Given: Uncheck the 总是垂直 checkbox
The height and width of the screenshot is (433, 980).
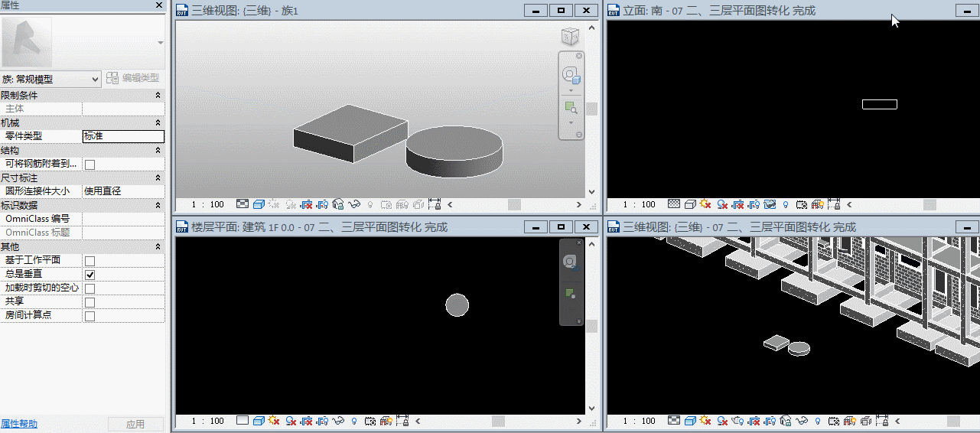Looking at the screenshot, I should pos(90,275).
